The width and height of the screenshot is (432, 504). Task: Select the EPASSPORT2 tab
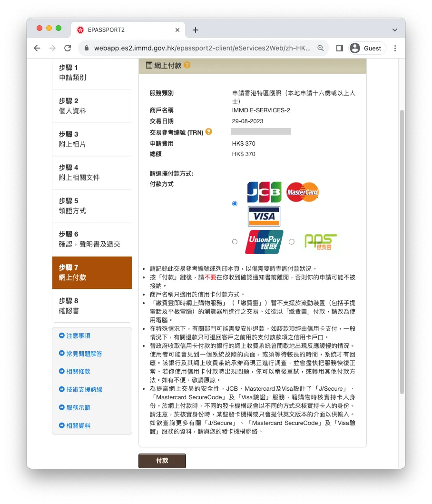click(128, 30)
